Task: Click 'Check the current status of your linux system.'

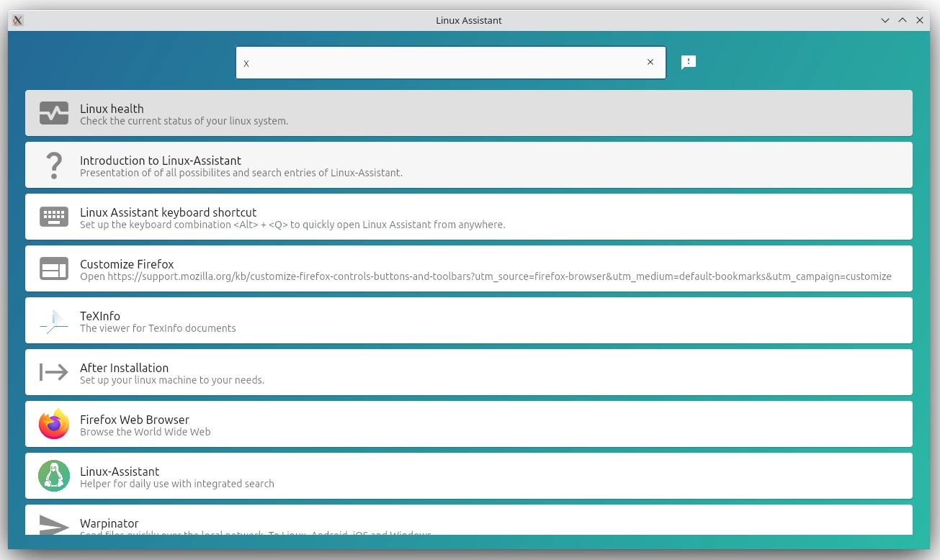Action: point(184,121)
